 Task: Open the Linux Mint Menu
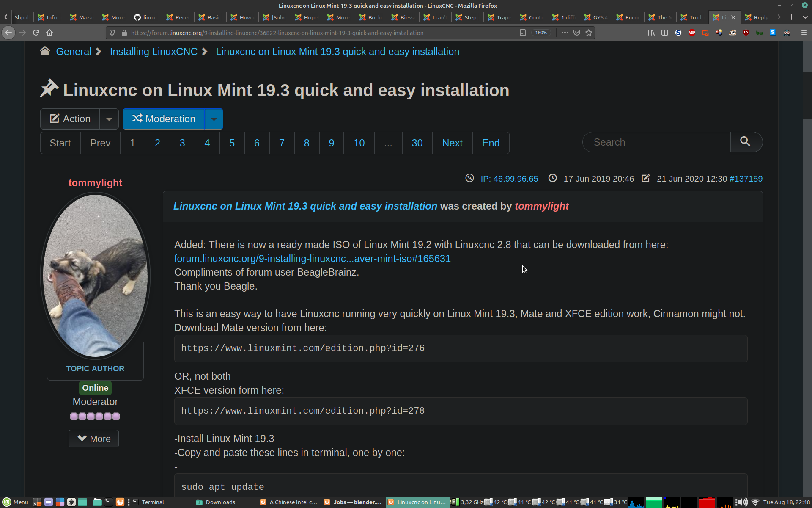15,502
